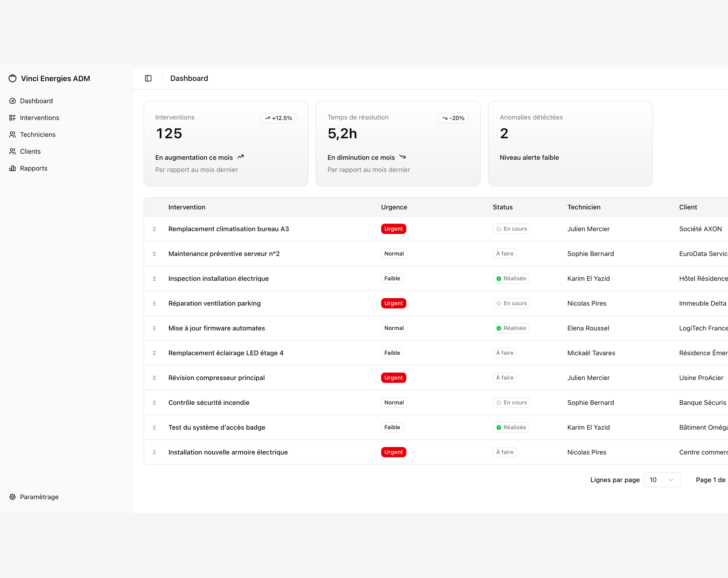Viewport: 728px width, 578px height.
Task: Click the spinner icon in Contrôle sécurité incendie status
Action: click(x=499, y=403)
